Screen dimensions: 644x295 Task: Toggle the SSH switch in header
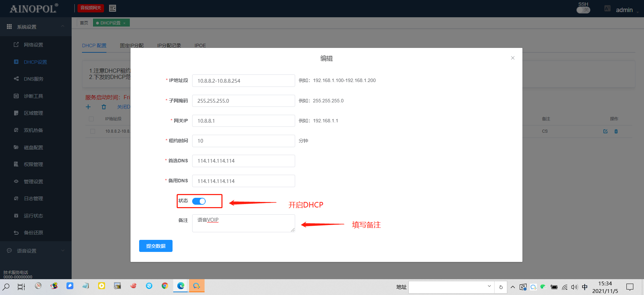pos(583,10)
